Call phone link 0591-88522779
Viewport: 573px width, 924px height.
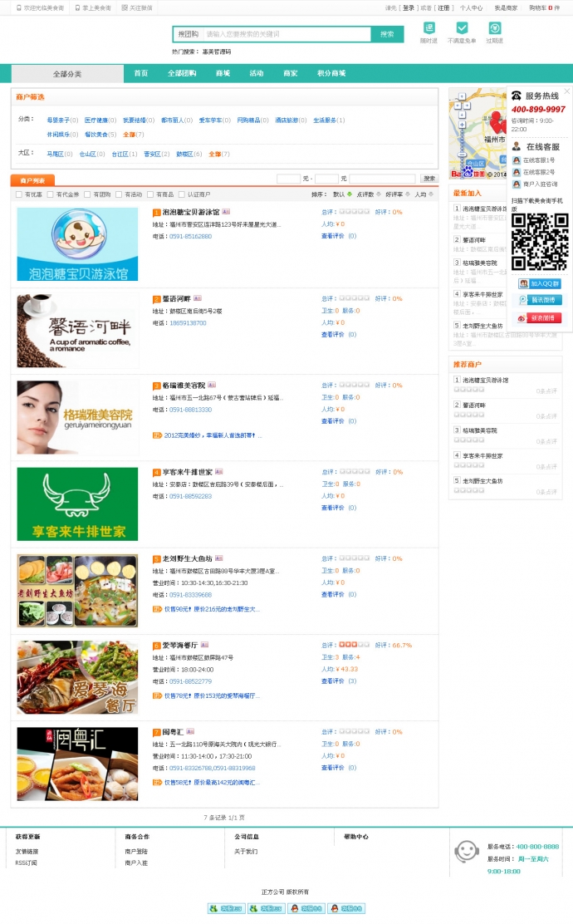tap(190, 681)
